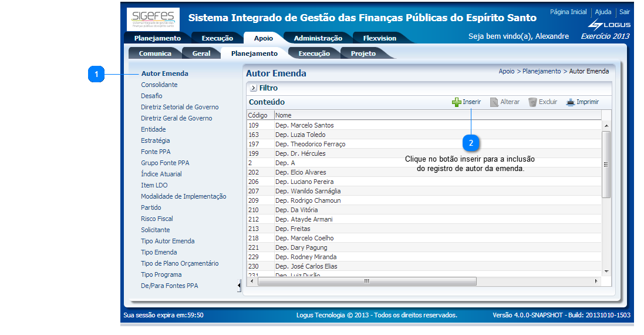Collapse the left sidebar with splitter arrow
This screenshot has height=335, width=644.
[x=239, y=286]
